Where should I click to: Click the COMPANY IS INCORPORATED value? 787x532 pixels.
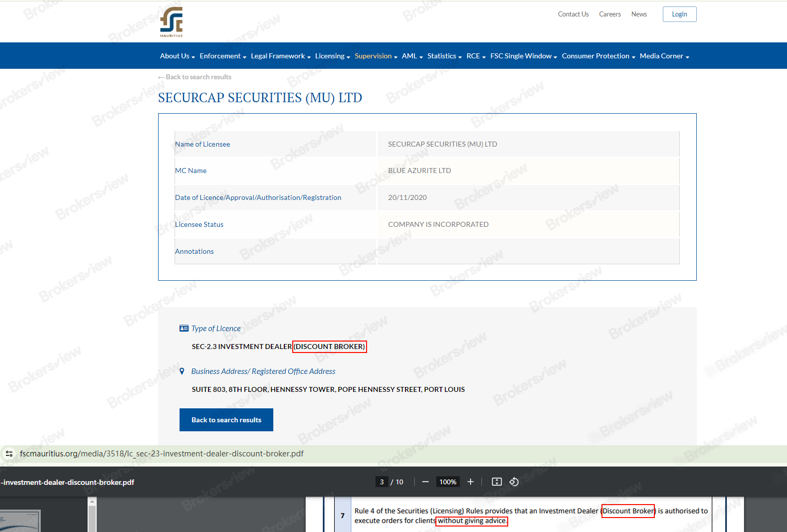point(438,224)
